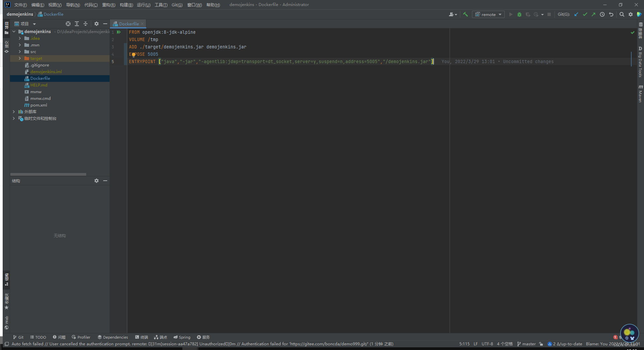Hide the project tool window
This screenshot has height=350, width=644.
(x=105, y=24)
